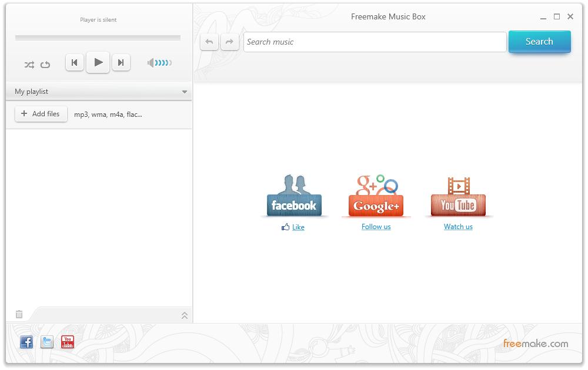Start playback with the play button

pos(98,62)
